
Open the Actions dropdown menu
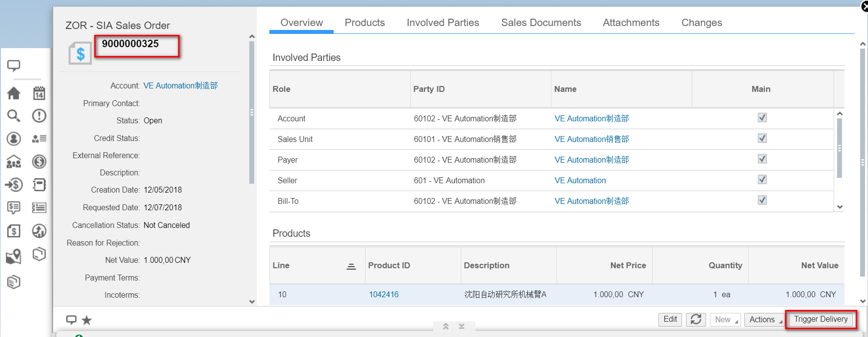point(764,319)
